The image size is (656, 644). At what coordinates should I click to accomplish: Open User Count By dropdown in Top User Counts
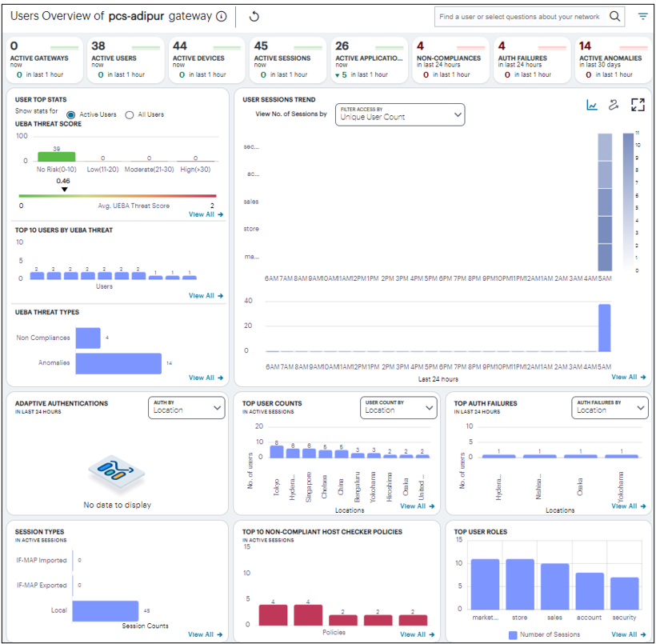(x=398, y=408)
